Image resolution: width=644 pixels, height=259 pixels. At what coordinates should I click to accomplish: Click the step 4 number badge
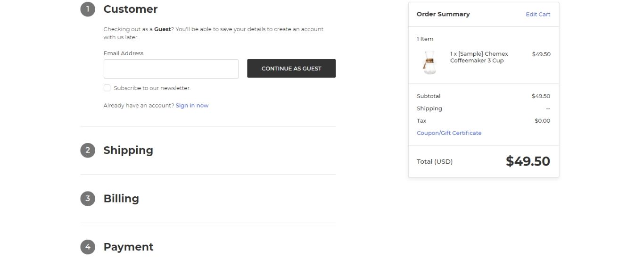click(x=88, y=247)
